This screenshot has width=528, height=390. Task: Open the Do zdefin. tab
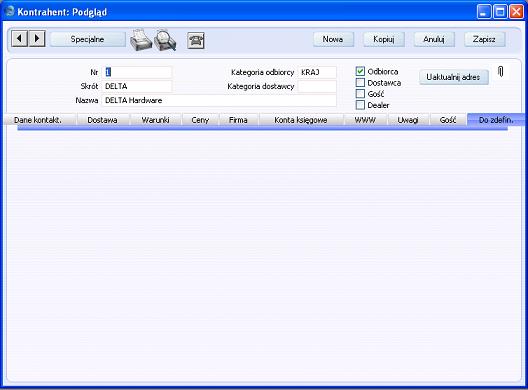pyautogui.click(x=496, y=120)
